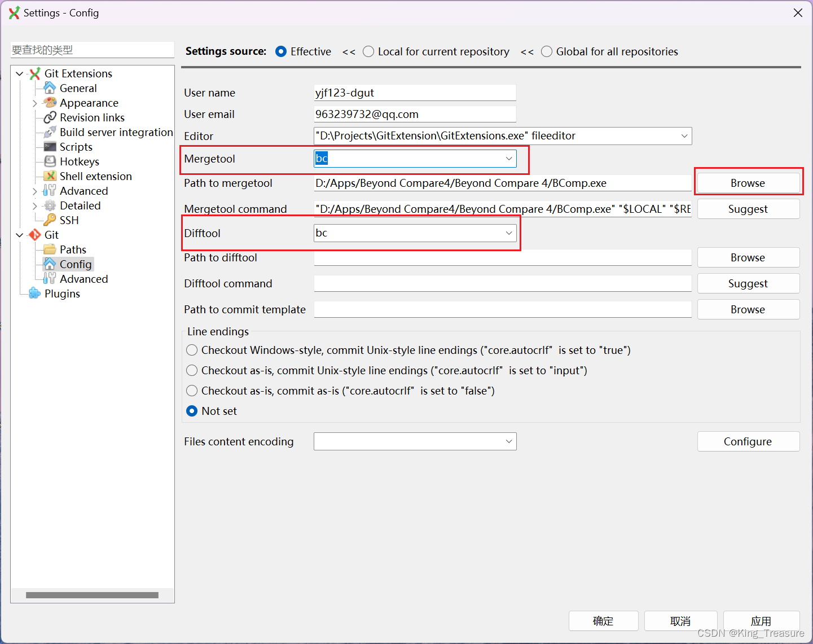813x644 pixels.
Task: Expand the Advanced node under Git Extensions
Action: [x=35, y=191]
